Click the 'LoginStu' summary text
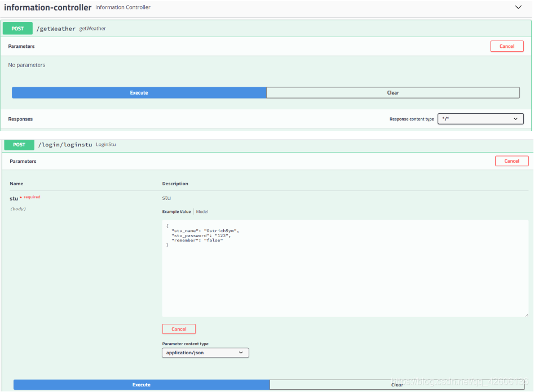The image size is (534, 392). pyautogui.click(x=106, y=144)
